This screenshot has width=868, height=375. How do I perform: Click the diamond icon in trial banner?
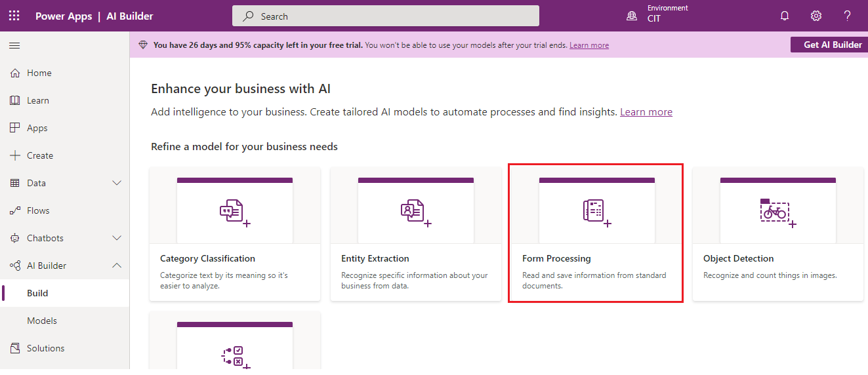point(143,45)
